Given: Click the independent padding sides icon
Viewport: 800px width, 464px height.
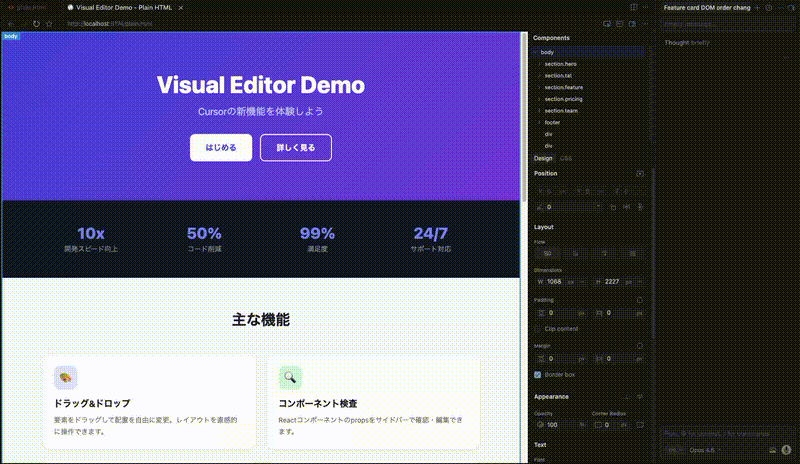Looking at the screenshot, I should tap(640, 300).
